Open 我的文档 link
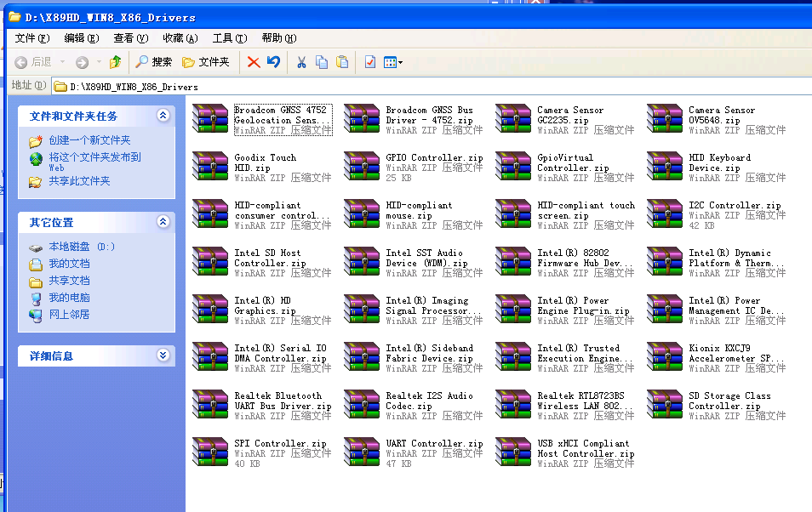The image size is (812, 512). (x=69, y=264)
